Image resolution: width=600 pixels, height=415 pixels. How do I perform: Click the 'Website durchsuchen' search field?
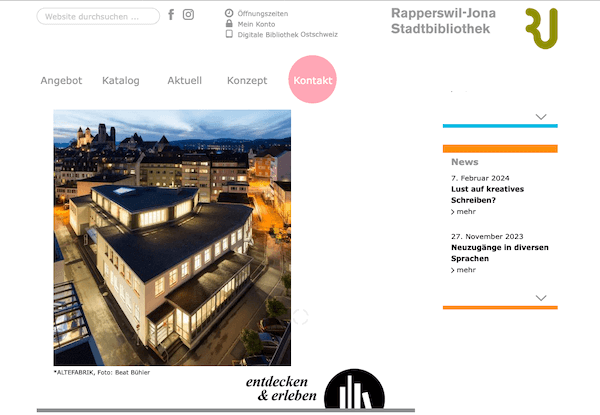point(97,17)
